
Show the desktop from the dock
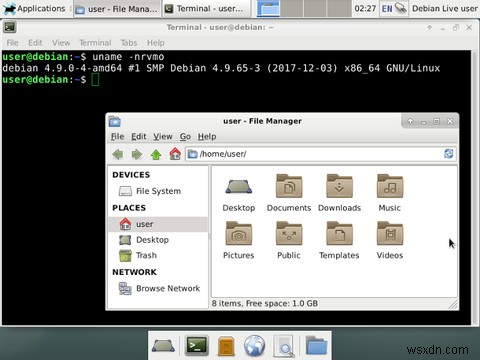(163, 346)
